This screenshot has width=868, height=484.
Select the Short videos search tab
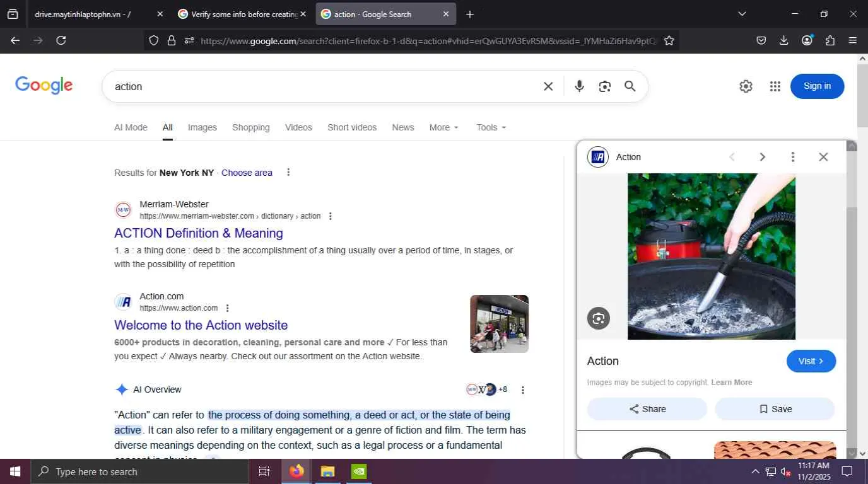coord(352,127)
